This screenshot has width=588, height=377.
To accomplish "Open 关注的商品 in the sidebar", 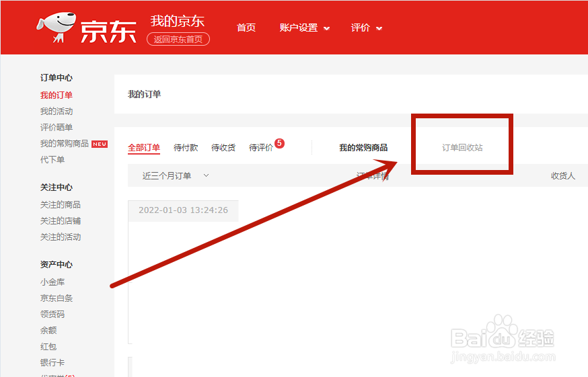I will [61, 204].
